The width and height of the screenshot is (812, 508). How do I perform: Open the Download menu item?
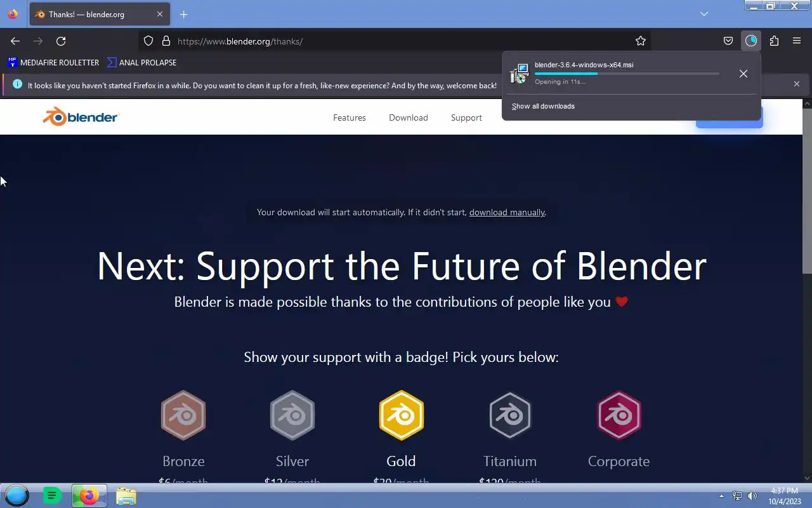pos(409,117)
